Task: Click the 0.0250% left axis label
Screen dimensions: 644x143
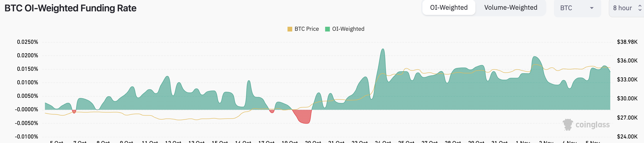Action: [x=27, y=42]
